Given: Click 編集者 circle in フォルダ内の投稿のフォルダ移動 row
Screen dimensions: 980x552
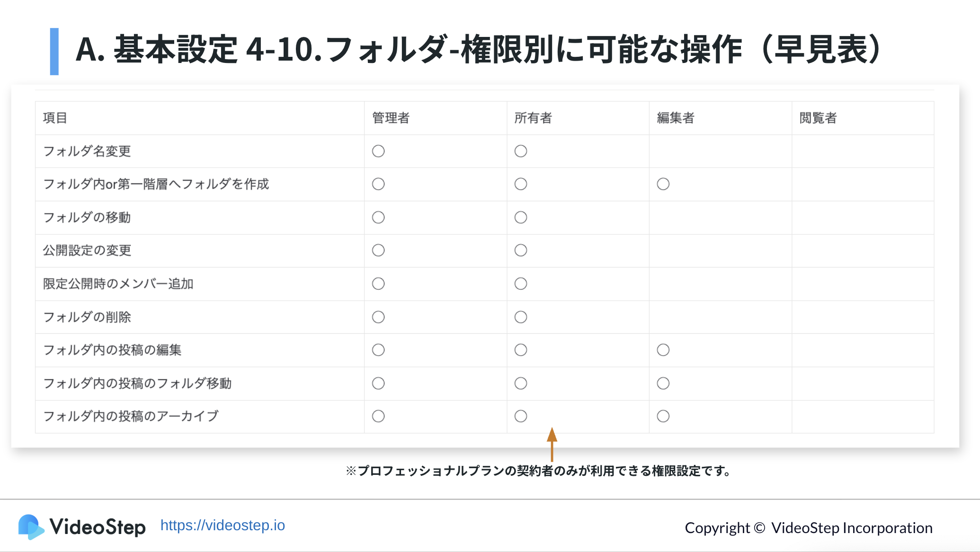Looking at the screenshot, I should coord(663,383).
